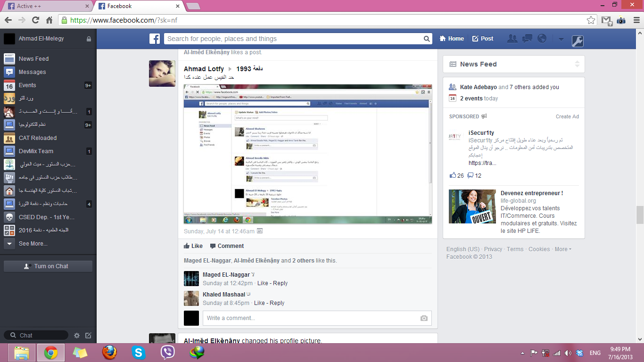The width and height of the screenshot is (644, 362).
Task: Click the browser home icon
Action: 49,20
